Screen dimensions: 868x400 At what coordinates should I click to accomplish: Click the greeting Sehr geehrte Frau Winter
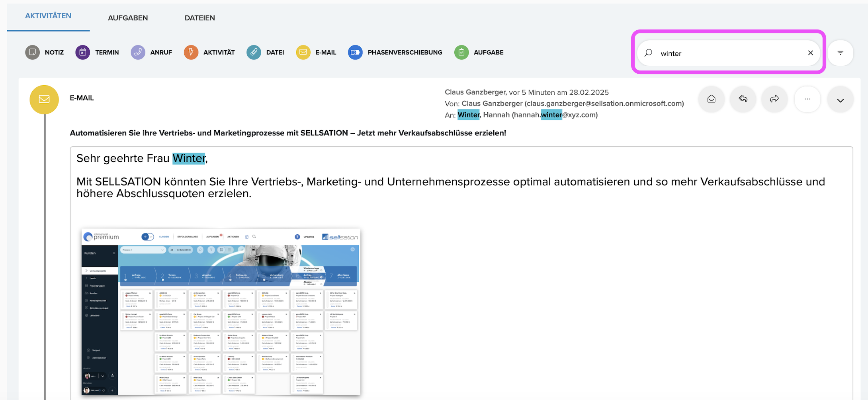[142, 159]
